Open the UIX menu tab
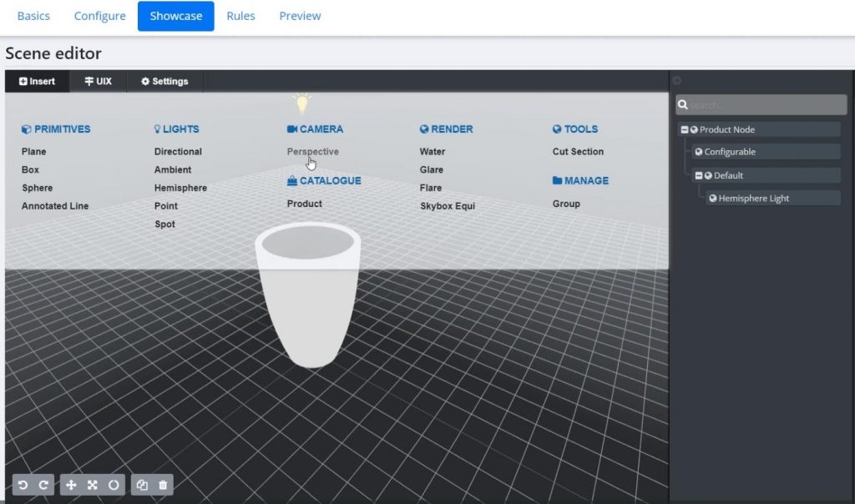The height and width of the screenshot is (504, 855). (x=99, y=81)
